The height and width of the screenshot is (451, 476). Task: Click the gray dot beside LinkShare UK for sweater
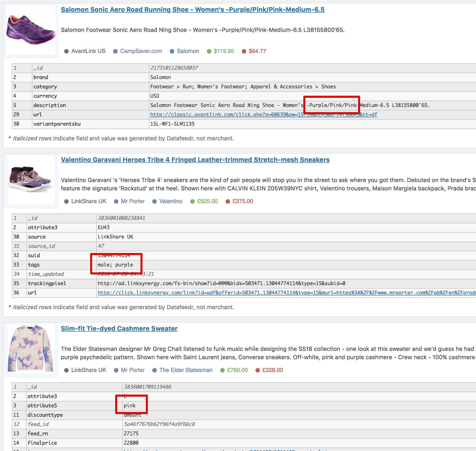(x=66, y=370)
